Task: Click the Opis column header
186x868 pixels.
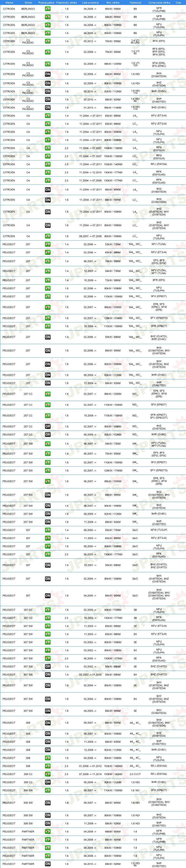Action: (178, 2)
